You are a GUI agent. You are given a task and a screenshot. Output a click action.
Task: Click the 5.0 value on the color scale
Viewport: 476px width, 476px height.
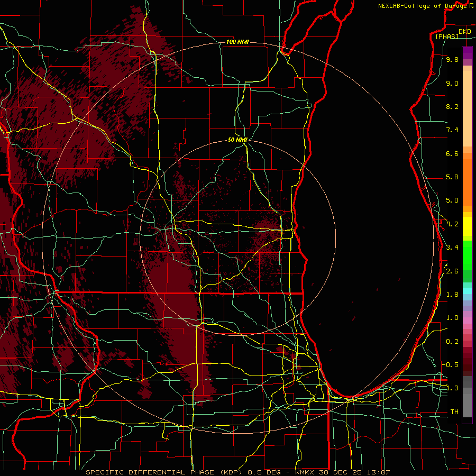coord(452,200)
